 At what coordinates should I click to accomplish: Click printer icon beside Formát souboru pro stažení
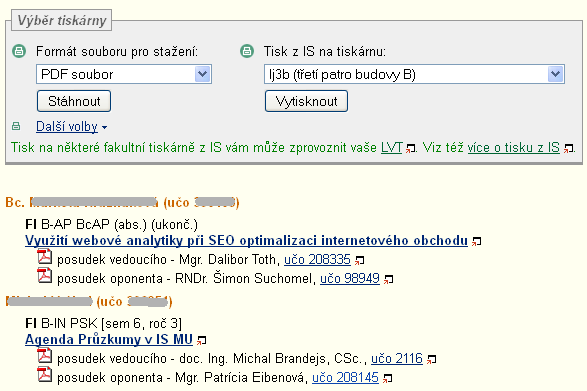click(19, 51)
